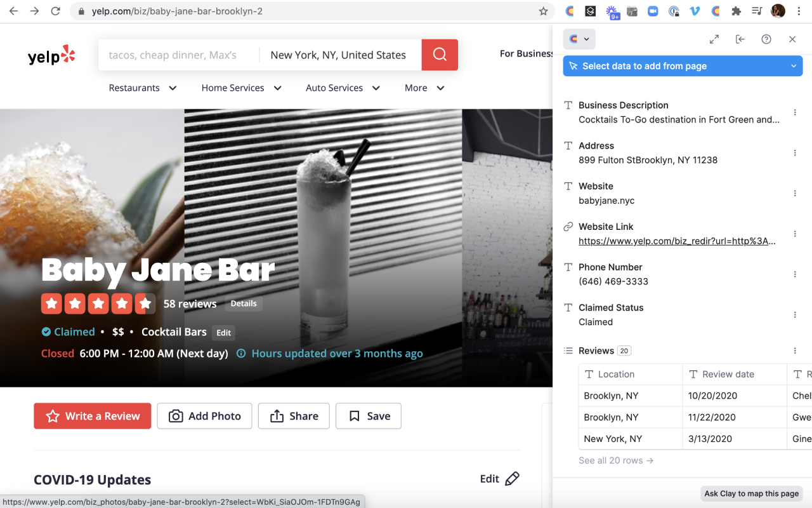This screenshot has width=812, height=508.
Task: Open the options menu for Phone Number
Action: (795, 274)
